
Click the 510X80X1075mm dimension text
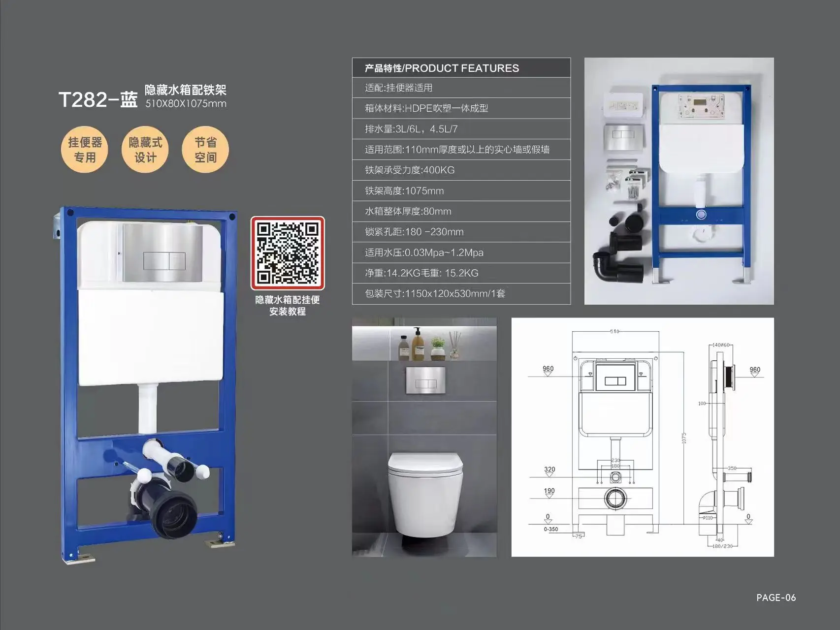[186, 104]
